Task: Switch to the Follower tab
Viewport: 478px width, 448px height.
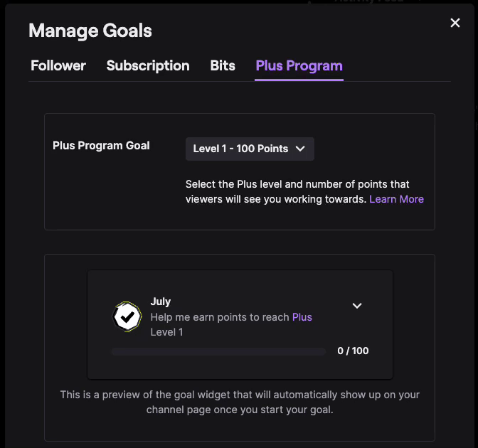Action: tap(58, 66)
